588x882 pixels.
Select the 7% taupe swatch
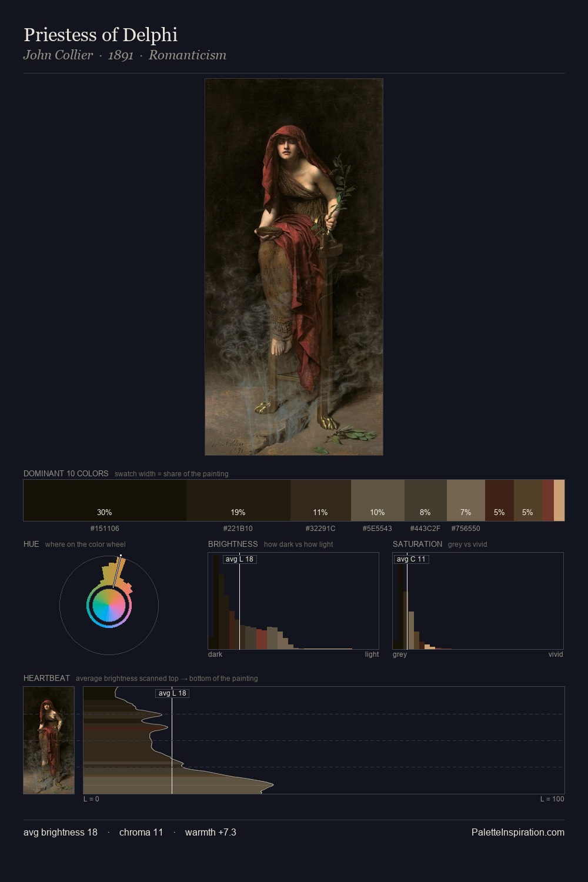coord(466,500)
